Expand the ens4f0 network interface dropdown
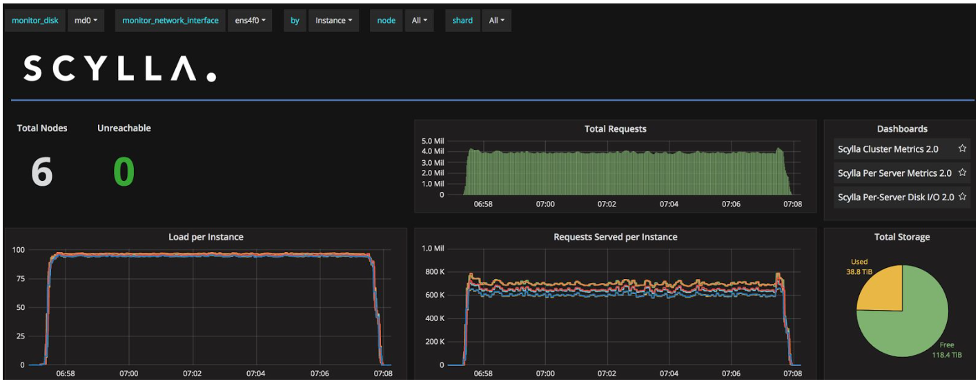980x386 pixels. (x=250, y=21)
